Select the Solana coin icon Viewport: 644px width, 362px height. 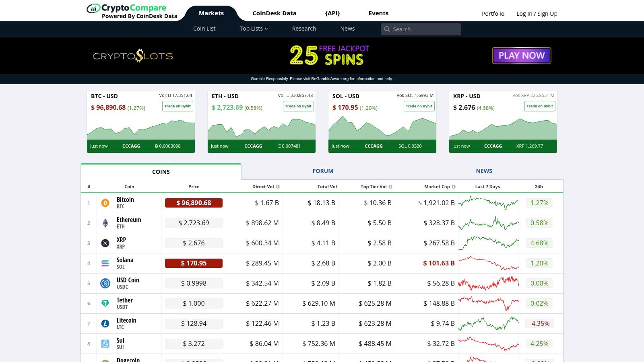click(x=105, y=263)
